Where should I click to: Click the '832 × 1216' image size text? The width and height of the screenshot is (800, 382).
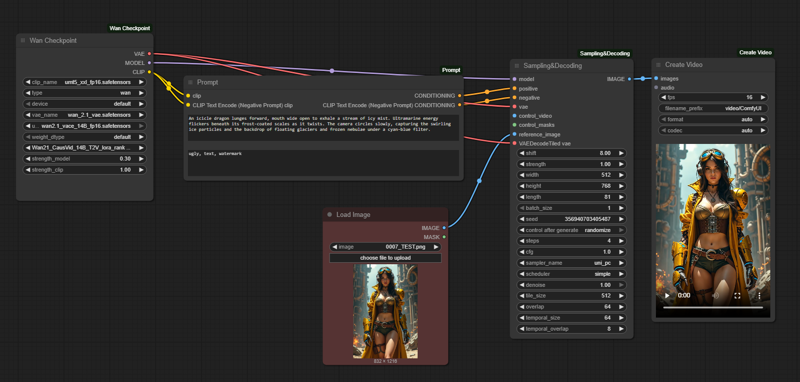(x=385, y=361)
